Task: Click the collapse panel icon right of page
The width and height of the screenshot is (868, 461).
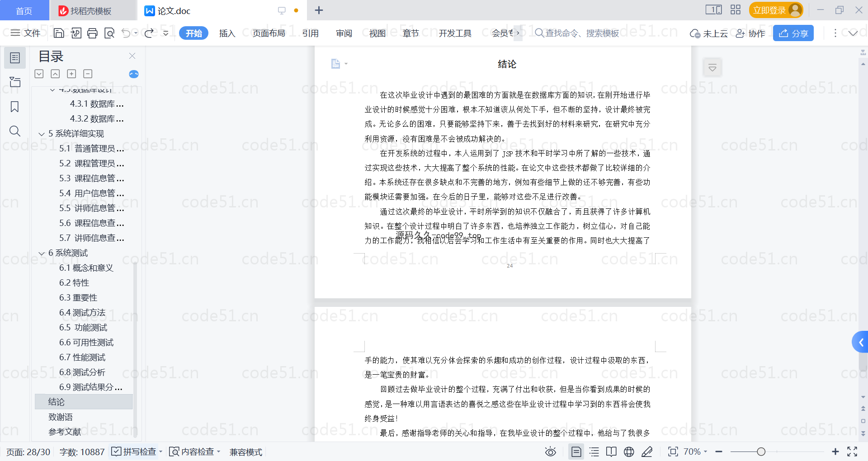Action: coord(712,68)
